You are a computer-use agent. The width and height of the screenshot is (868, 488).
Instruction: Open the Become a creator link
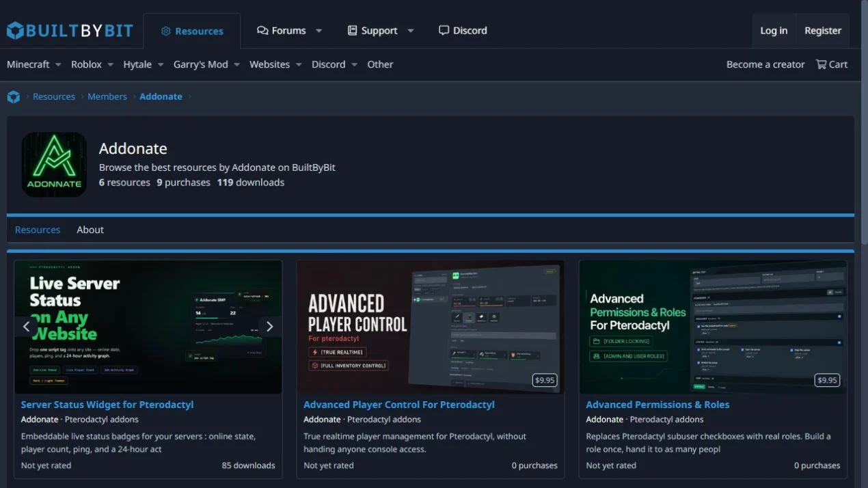pyautogui.click(x=765, y=64)
